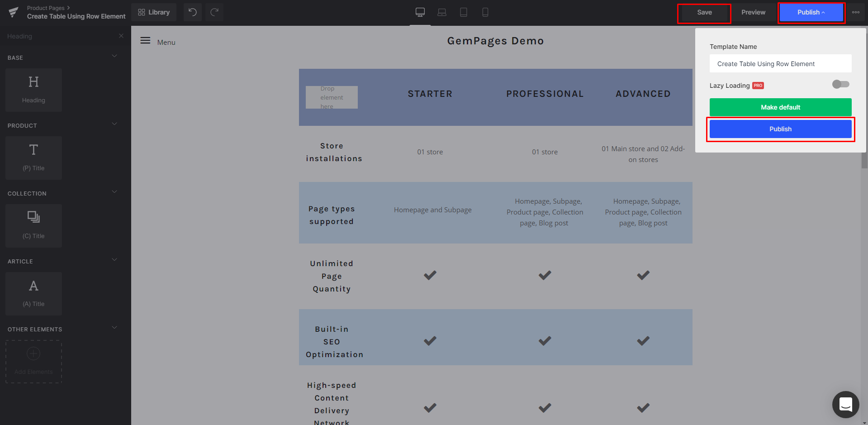This screenshot has height=425, width=868.
Task: Click the Starter Unlimited Page Quantity checkmark
Action: tap(430, 275)
